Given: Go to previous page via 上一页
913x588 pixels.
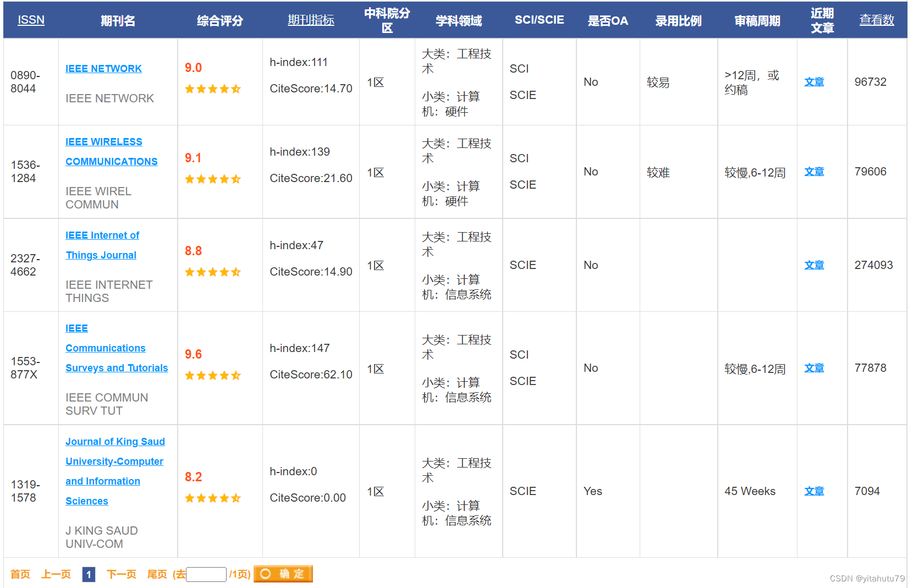Looking at the screenshot, I should (56, 574).
